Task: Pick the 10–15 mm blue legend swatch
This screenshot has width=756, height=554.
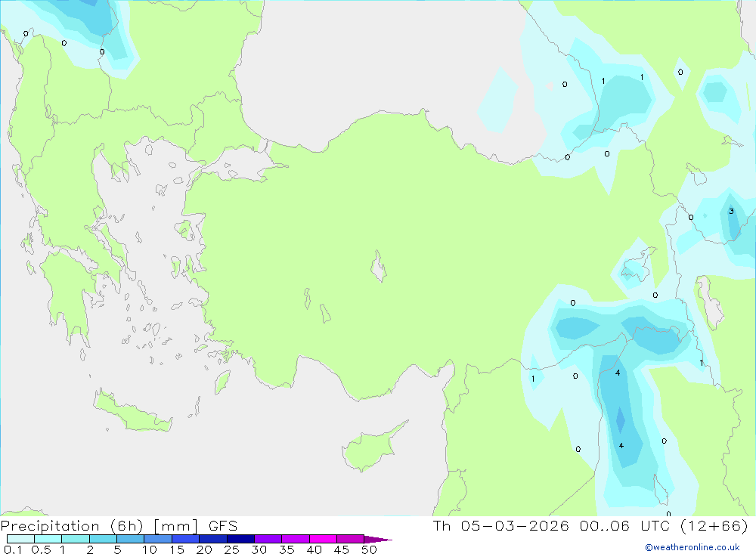Action: (158, 539)
